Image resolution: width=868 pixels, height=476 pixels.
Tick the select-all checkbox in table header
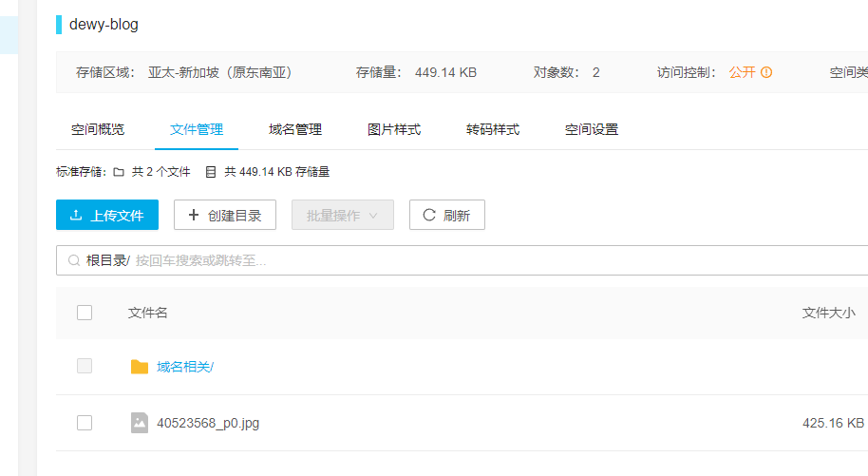tap(85, 313)
